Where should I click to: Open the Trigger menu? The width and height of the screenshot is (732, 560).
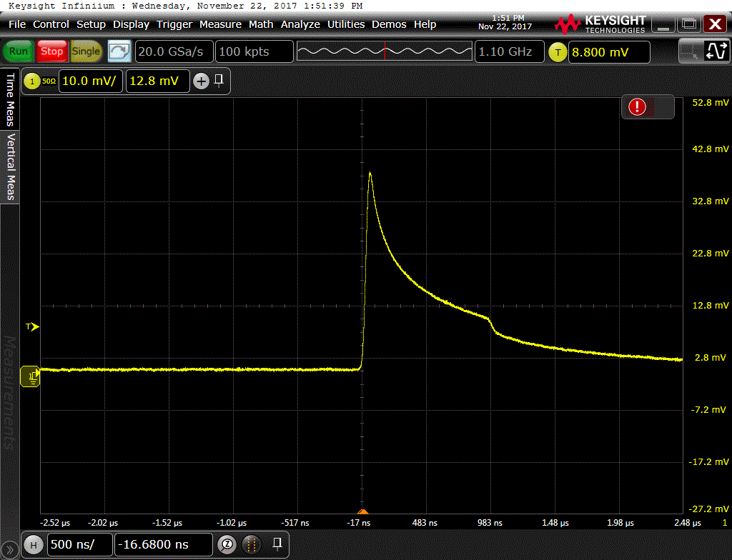coord(174,24)
